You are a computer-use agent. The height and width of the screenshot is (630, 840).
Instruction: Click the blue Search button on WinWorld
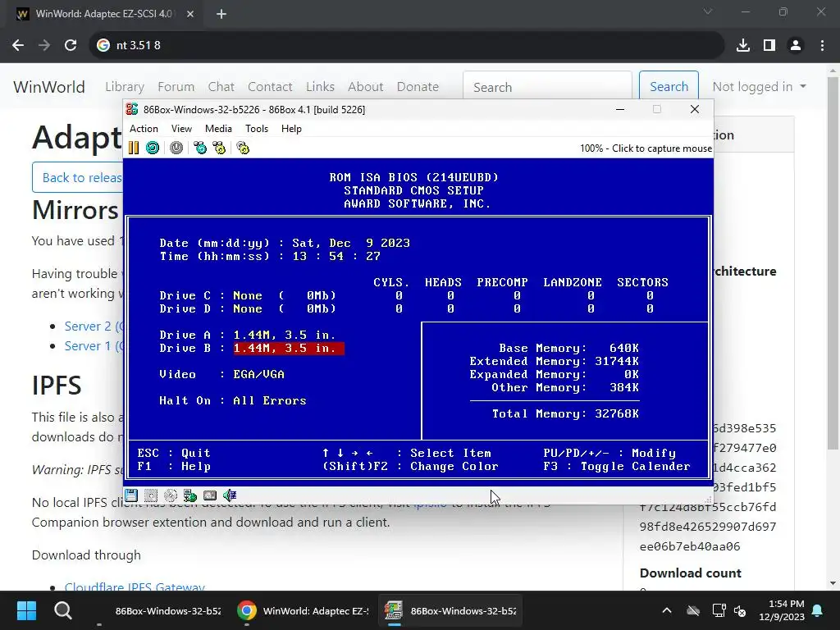(x=669, y=86)
